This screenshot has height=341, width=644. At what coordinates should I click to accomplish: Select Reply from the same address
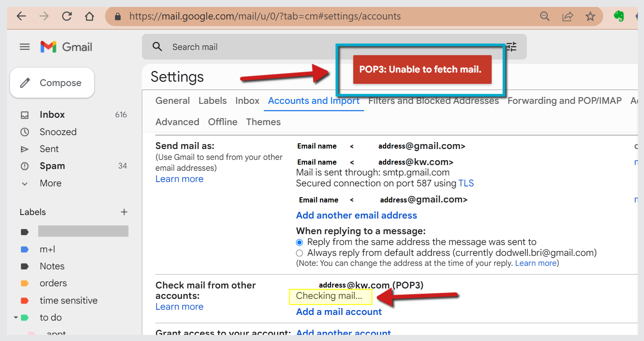(x=299, y=242)
